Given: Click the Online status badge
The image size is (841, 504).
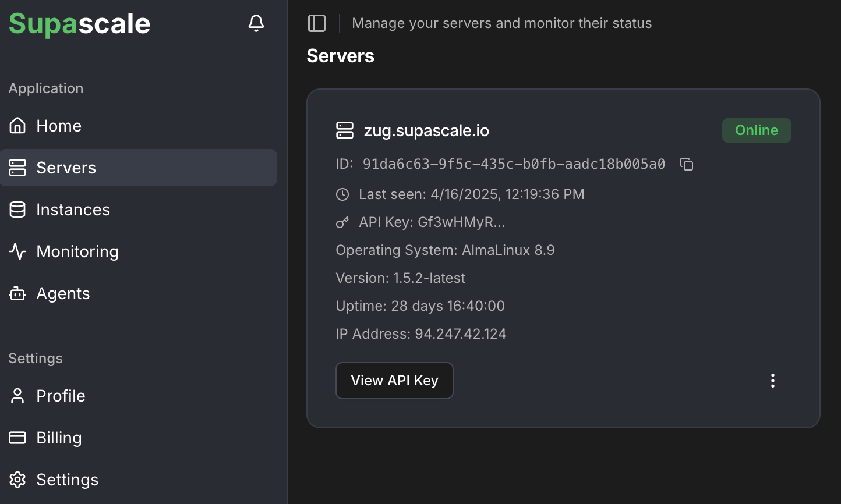Looking at the screenshot, I should [757, 130].
